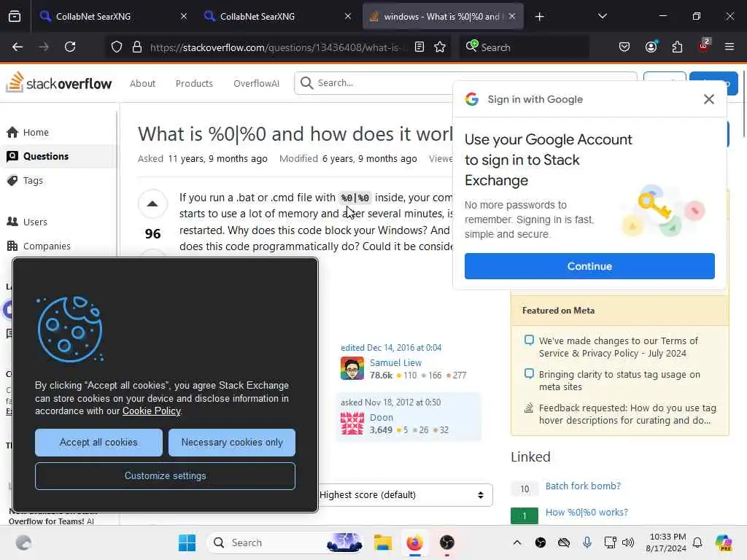Open the Firefox account icon
The image size is (747, 560).
(651, 47)
